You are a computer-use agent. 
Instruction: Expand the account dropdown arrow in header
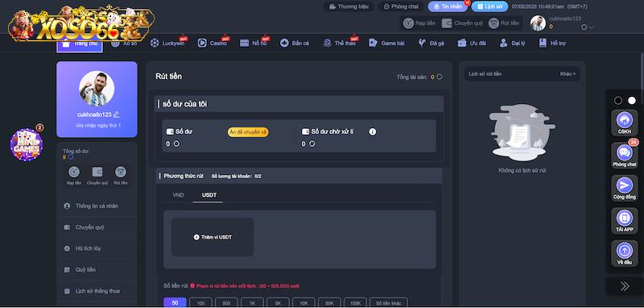coord(591,27)
